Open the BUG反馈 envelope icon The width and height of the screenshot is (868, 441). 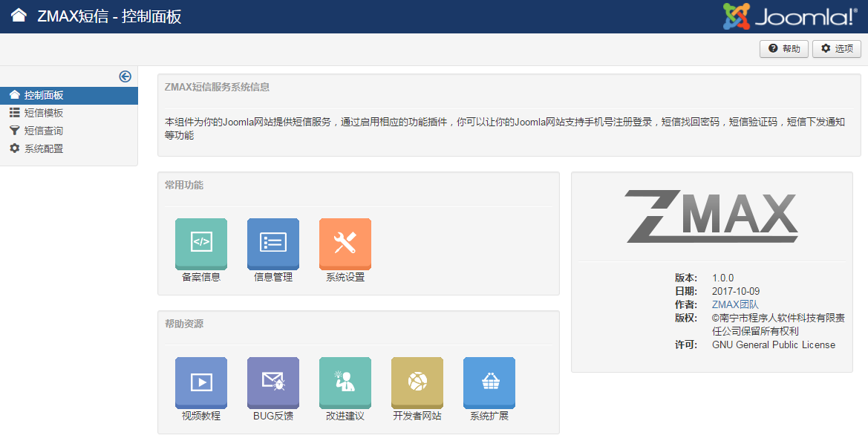(273, 382)
